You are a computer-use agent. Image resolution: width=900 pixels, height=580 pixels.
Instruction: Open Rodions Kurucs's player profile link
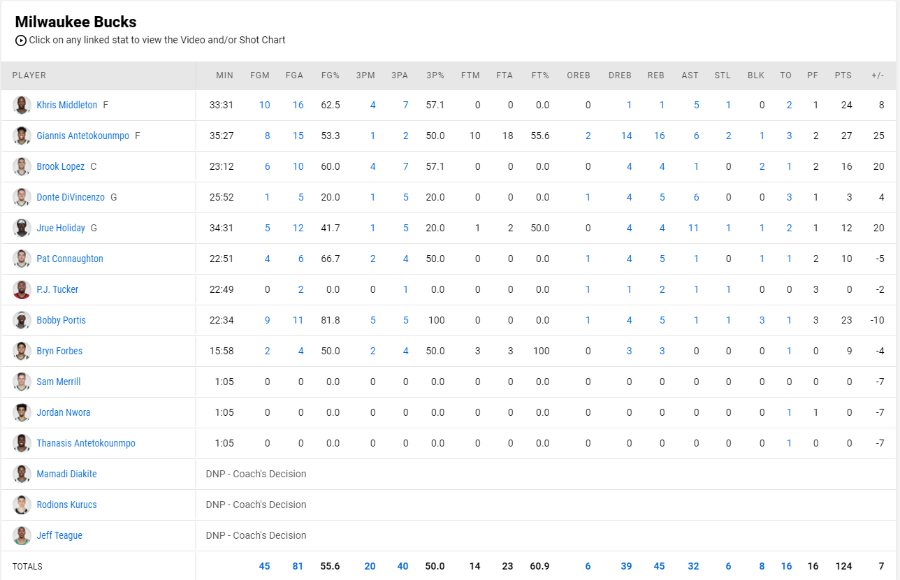point(67,505)
